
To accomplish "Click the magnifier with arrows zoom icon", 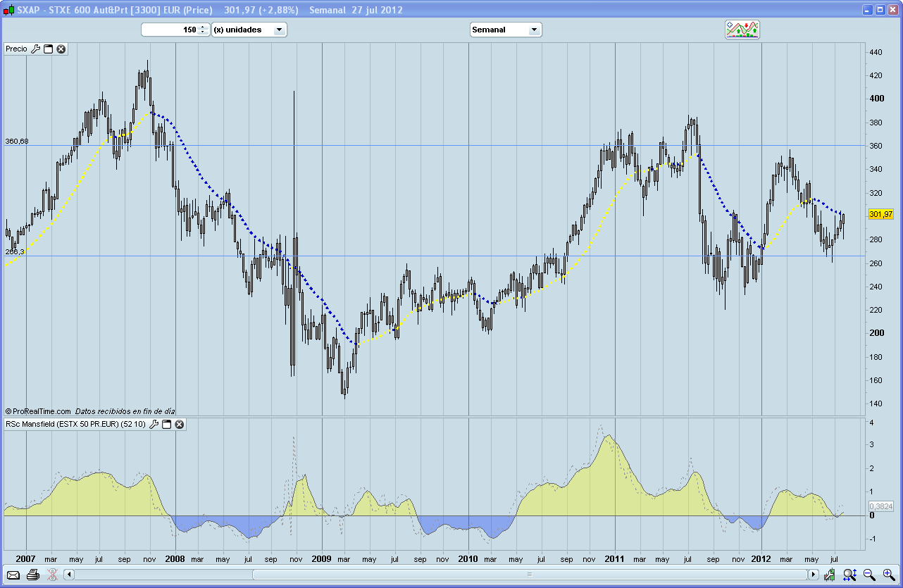I will (849, 575).
